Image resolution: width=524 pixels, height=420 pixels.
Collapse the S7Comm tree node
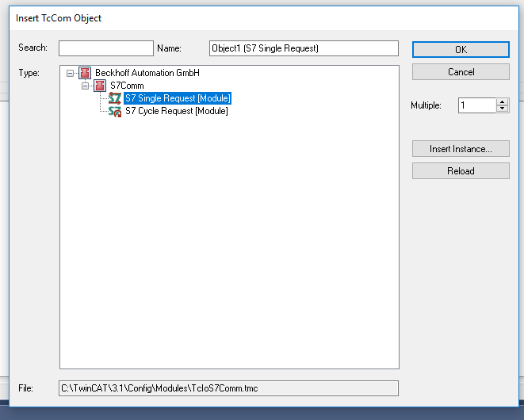(85, 86)
